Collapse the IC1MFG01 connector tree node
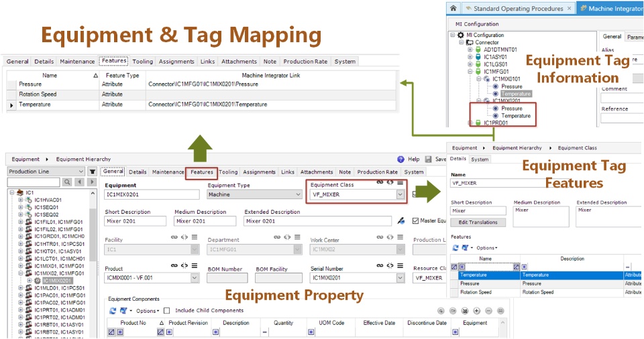This screenshot has height=339, width=644. coord(470,72)
